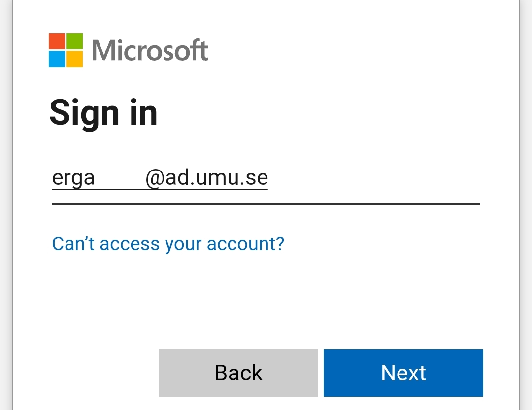Click the Sign in heading
Viewport: 532px width, 410px height.
103,113
